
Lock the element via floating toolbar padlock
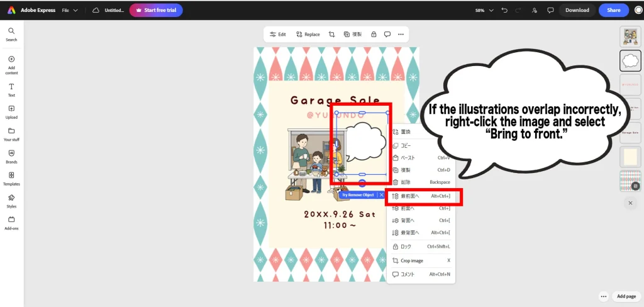(x=374, y=35)
